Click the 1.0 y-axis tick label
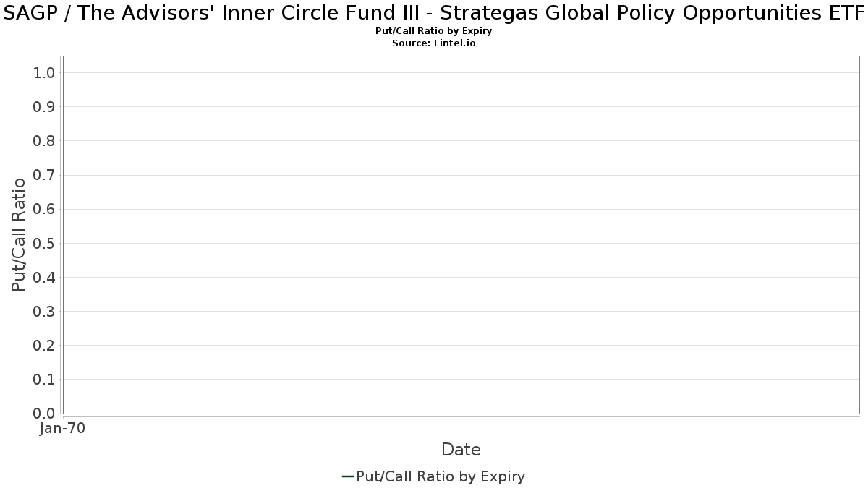This screenshot has height=488, width=868. 45,72
